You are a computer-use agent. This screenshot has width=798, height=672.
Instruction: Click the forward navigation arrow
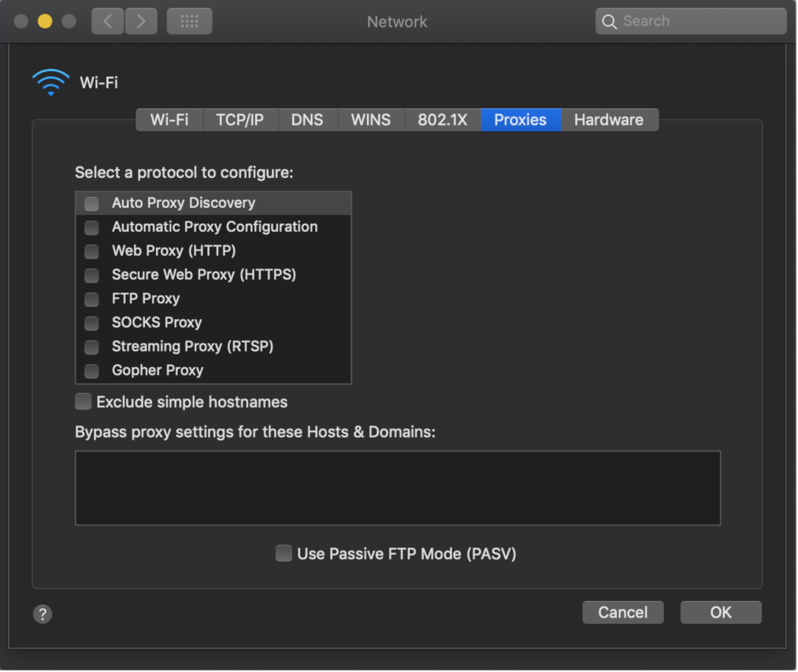point(141,21)
